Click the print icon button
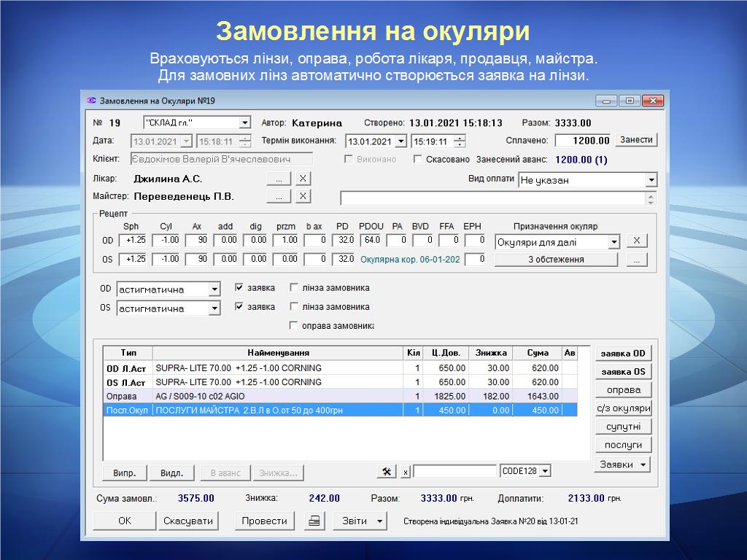Screen dimensions: 747x560 point(314,521)
